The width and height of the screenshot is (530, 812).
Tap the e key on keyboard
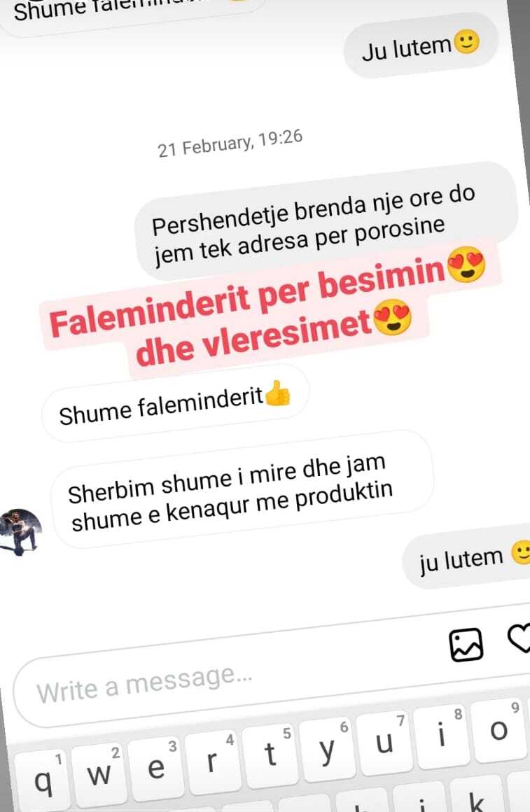tap(156, 767)
